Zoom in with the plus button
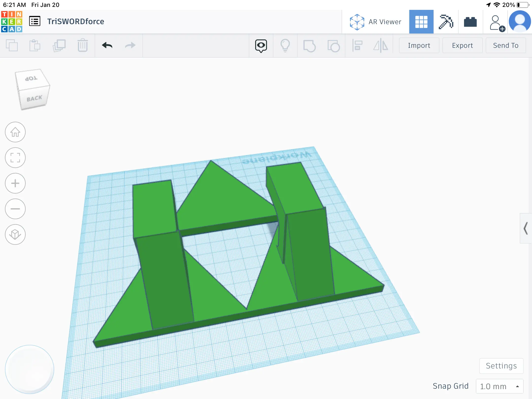Image resolution: width=532 pixels, height=399 pixels. tap(15, 183)
